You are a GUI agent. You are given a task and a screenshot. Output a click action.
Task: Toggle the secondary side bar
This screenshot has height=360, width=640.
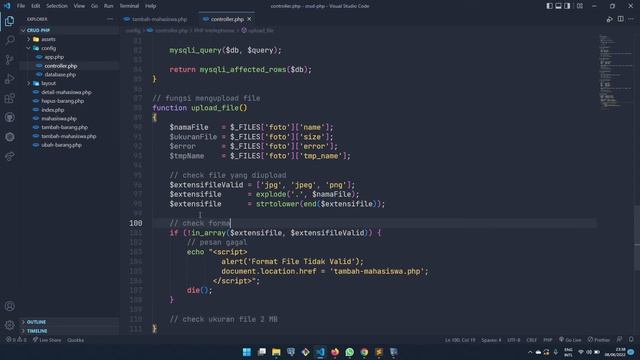[x=567, y=6]
